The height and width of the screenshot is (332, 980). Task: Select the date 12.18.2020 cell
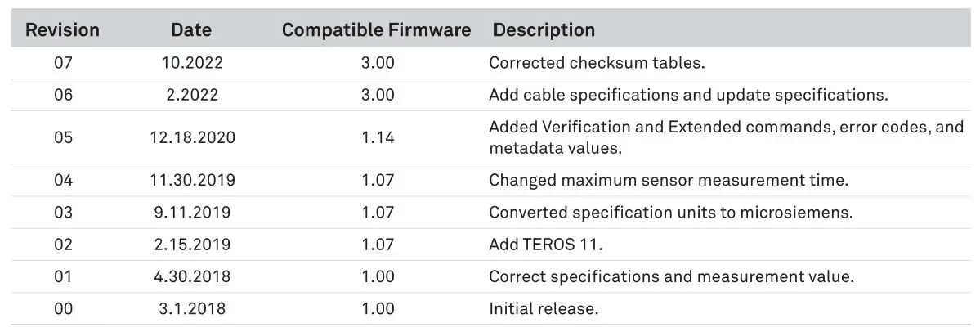tap(193, 137)
